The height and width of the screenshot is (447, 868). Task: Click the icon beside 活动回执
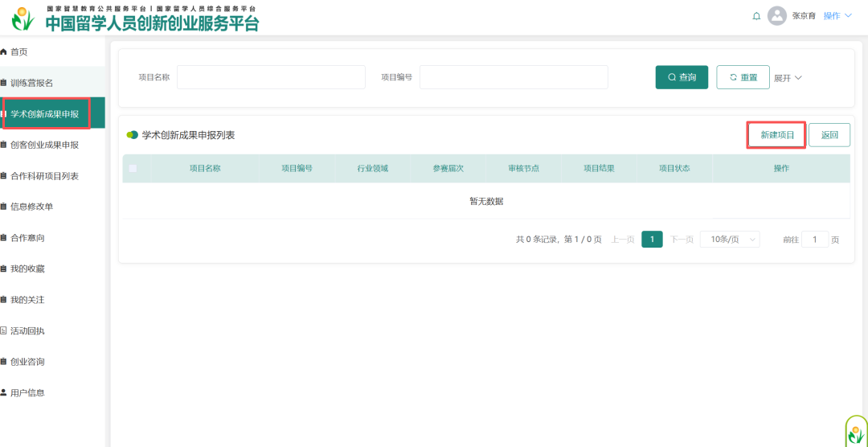(4, 331)
